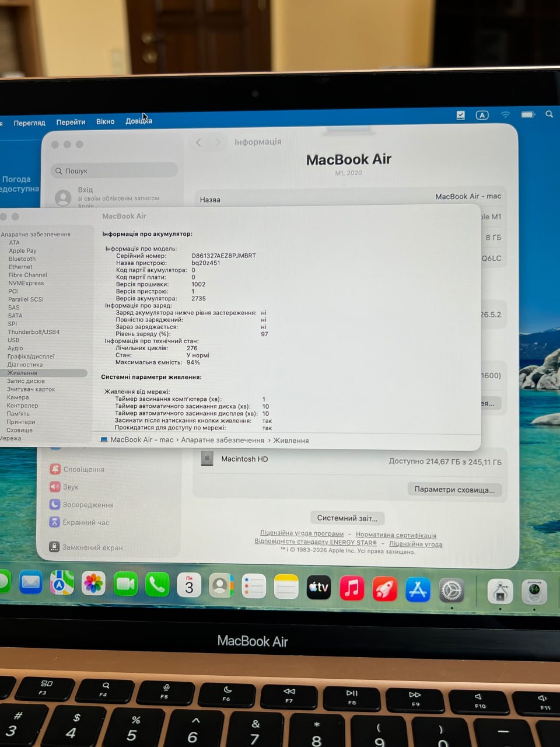Open the Довідка menu
The height and width of the screenshot is (747, 560).
pyautogui.click(x=139, y=121)
